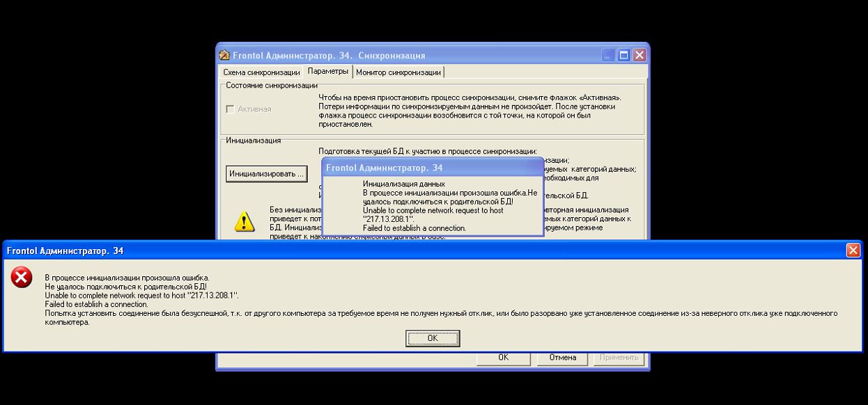
Task: Click OK at the bottom of the Синхронизация window
Action: click(503, 358)
